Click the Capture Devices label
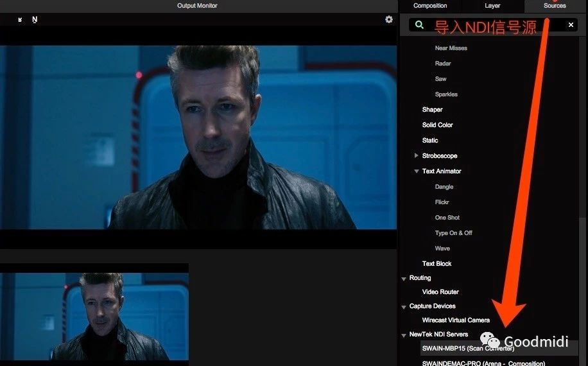588x366 pixels. click(433, 306)
